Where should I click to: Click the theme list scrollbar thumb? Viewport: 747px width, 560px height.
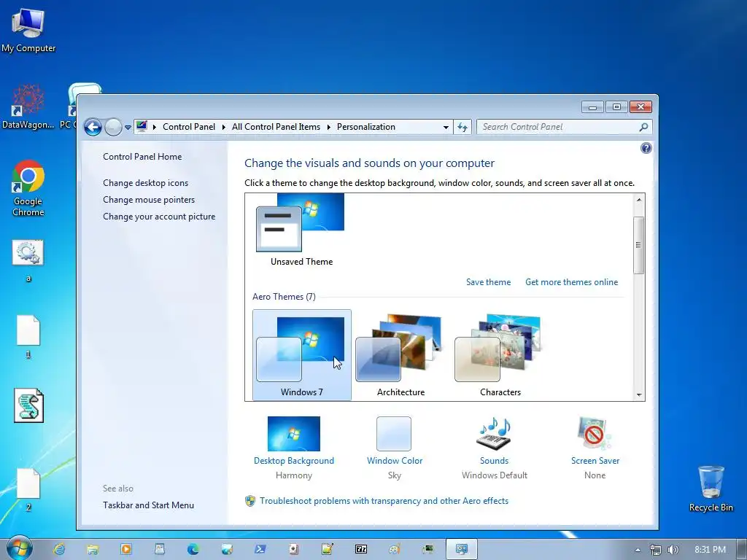(x=638, y=245)
